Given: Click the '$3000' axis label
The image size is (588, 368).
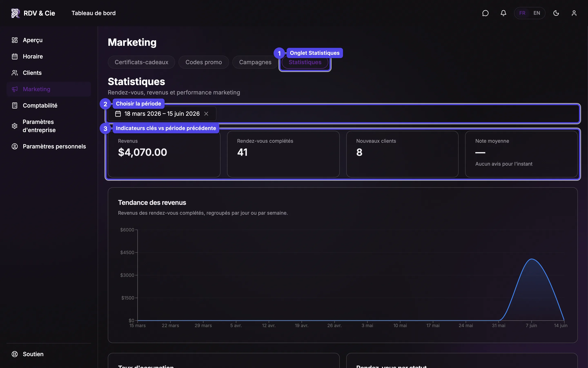Looking at the screenshot, I should pos(127,275).
